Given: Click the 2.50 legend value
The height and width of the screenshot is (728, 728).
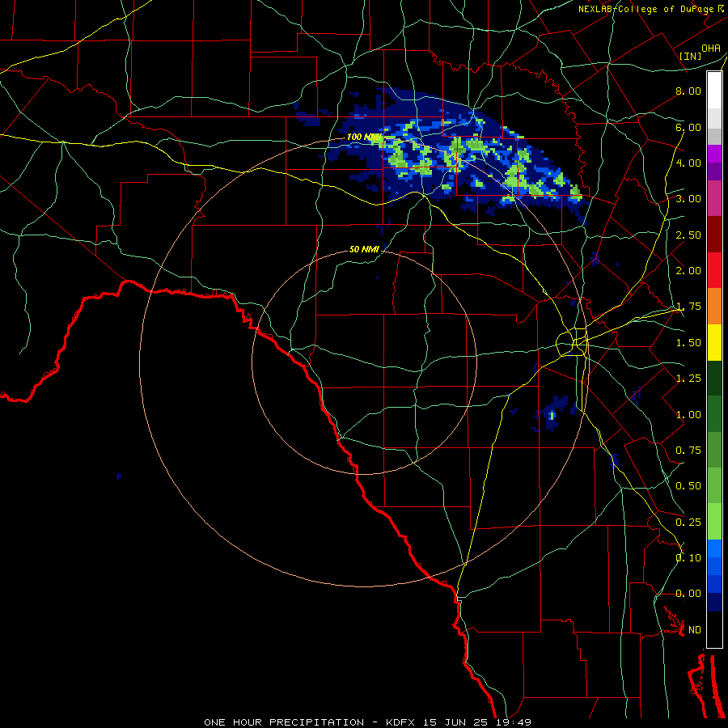Looking at the screenshot, I should click(x=688, y=235).
